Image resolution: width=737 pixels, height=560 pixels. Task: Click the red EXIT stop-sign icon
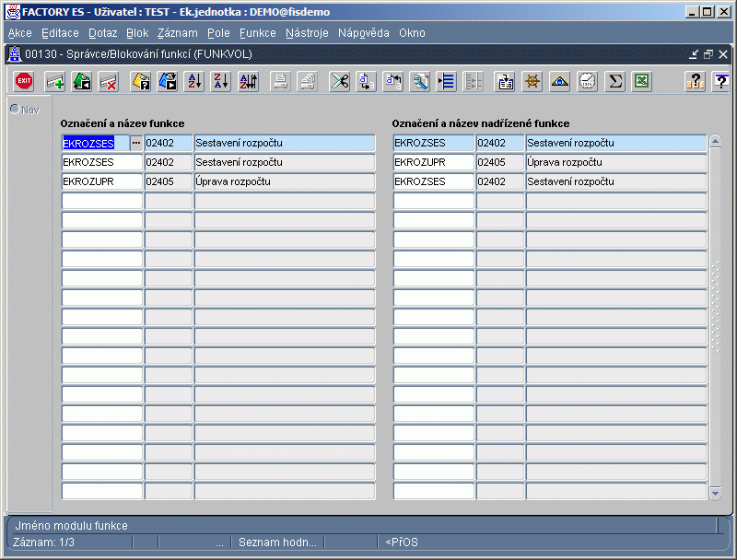tap(24, 81)
